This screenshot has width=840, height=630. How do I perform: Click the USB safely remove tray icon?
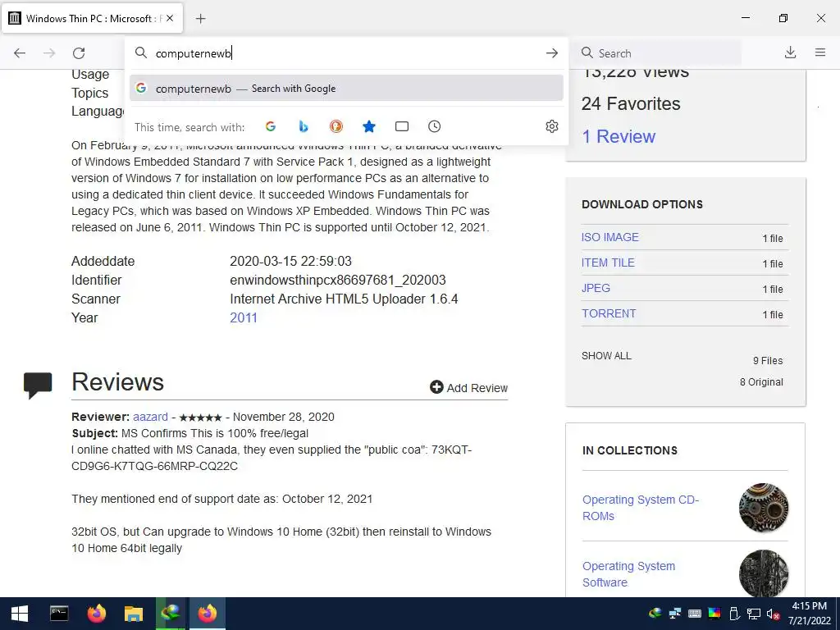click(734, 614)
